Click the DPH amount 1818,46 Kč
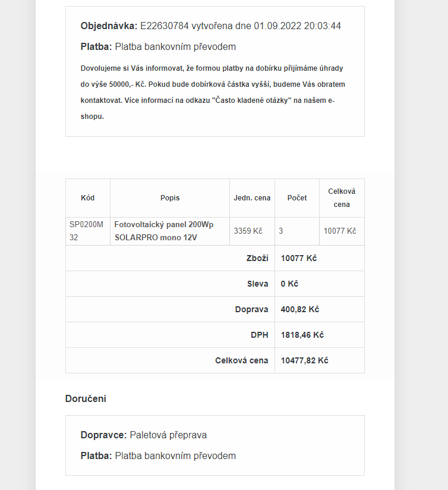The height and width of the screenshot is (490, 448). click(x=302, y=335)
